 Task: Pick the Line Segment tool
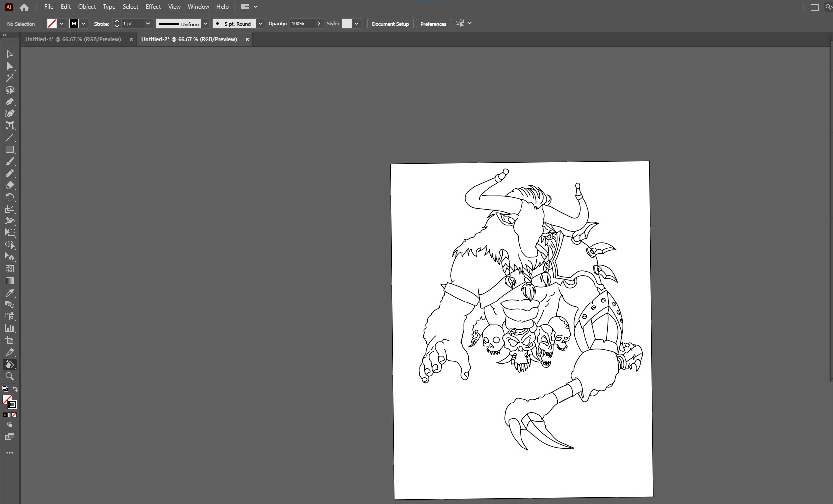[x=9, y=137]
